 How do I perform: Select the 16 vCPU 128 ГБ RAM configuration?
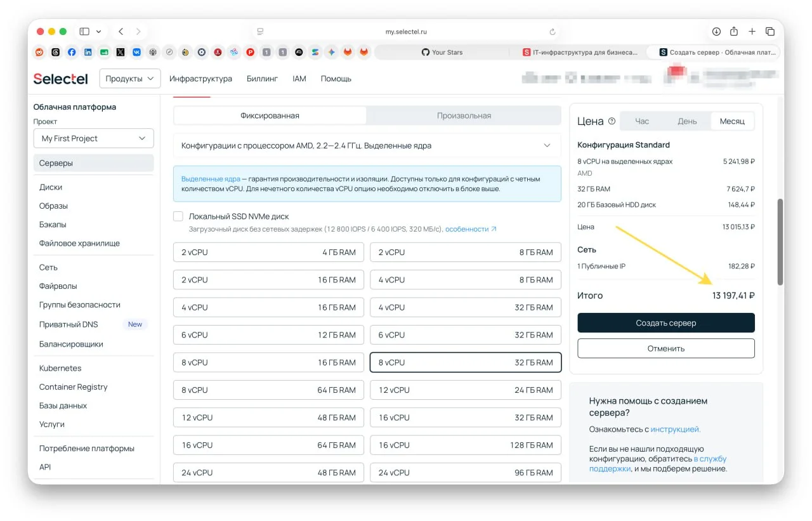pyautogui.click(x=466, y=445)
